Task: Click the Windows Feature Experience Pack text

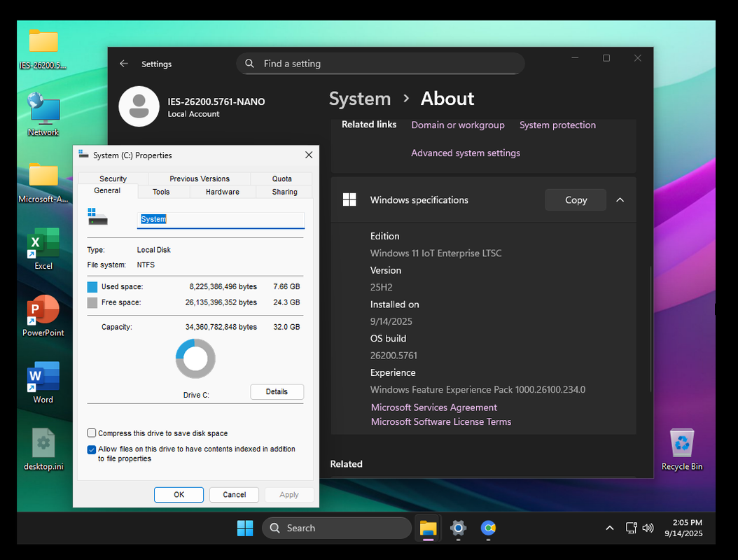Action: (x=478, y=390)
